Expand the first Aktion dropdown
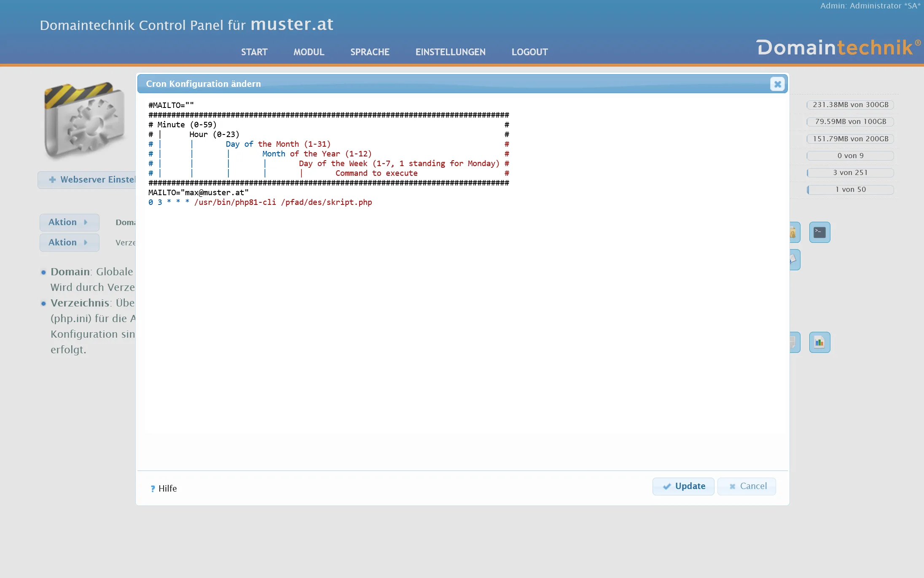The image size is (924, 578). pyautogui.click(x=69, y=222)
